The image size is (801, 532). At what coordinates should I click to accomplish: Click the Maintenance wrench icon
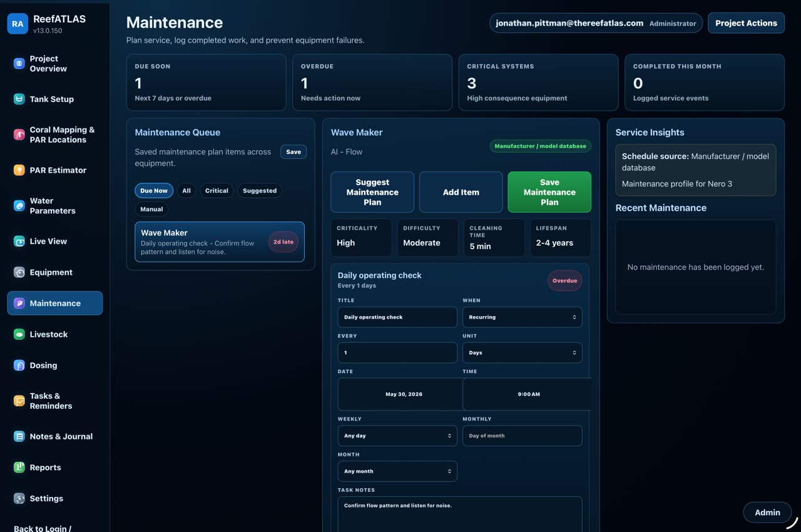coord(19,303)
